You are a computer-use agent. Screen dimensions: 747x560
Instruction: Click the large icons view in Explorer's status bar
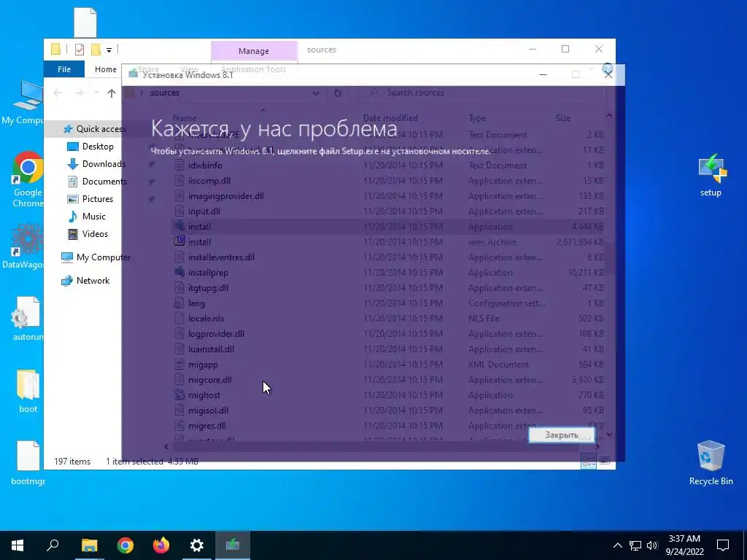pyautogui.click(x=605, y=461)
